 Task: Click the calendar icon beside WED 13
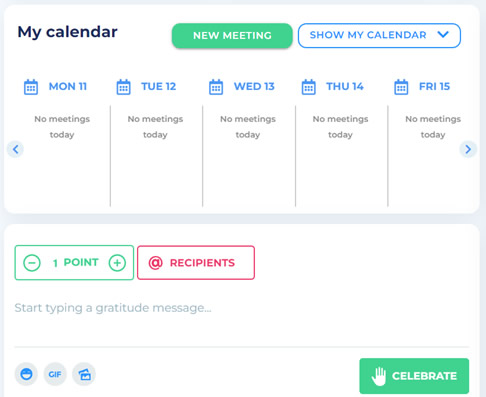[216, 87]
